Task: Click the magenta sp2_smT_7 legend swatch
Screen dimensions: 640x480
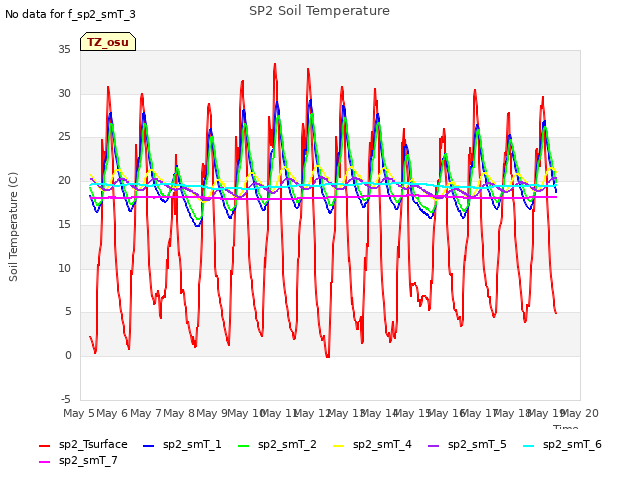Action: [44, 462]
